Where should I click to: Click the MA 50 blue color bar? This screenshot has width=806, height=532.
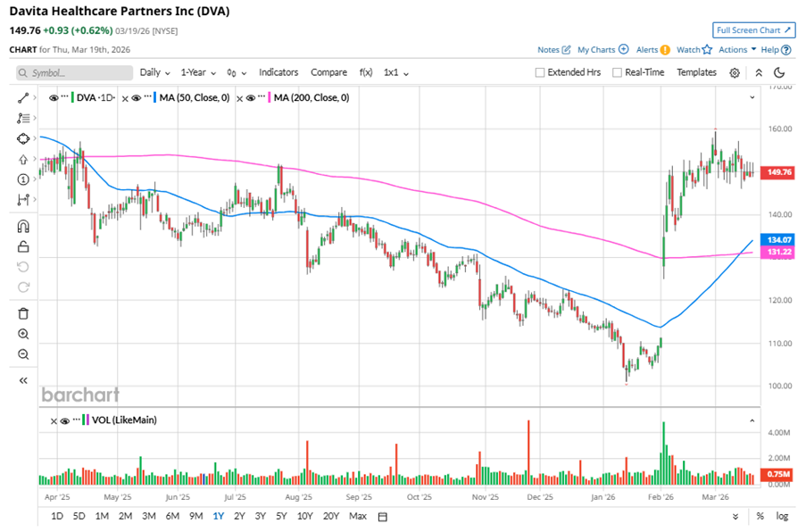point(154,97)
